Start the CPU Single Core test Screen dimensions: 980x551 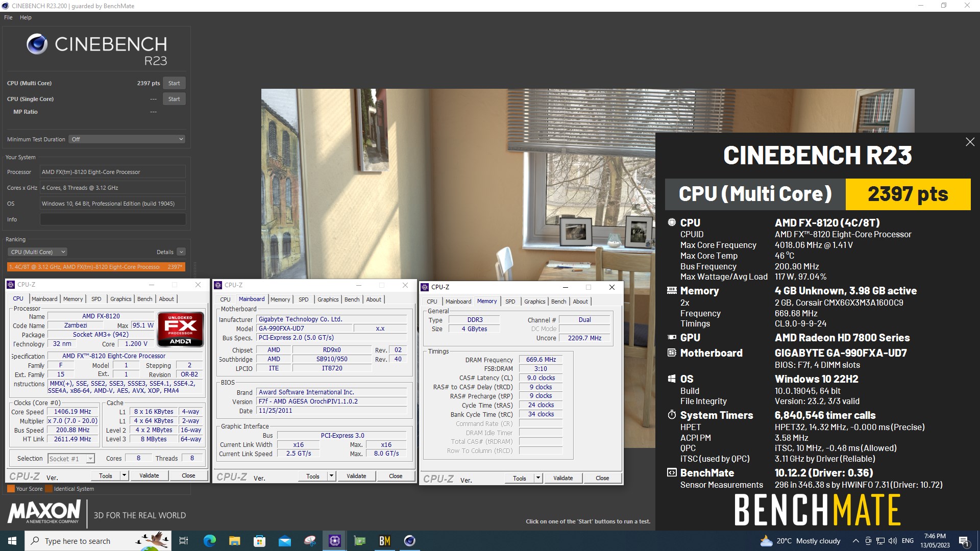point(174,99)
